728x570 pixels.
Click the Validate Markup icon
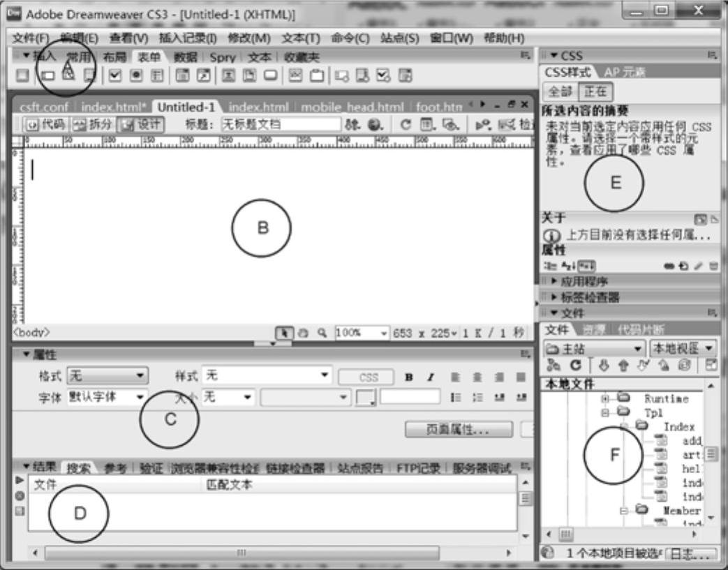(x=483, y=124)
